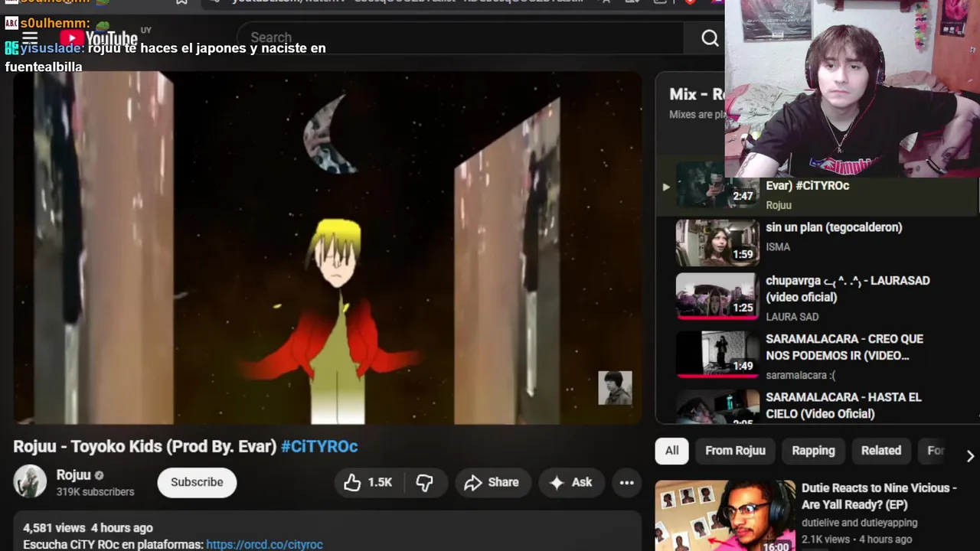Dislike the video with thumbs down
Viewport: 980px width, 551px height.
[425, 482]
